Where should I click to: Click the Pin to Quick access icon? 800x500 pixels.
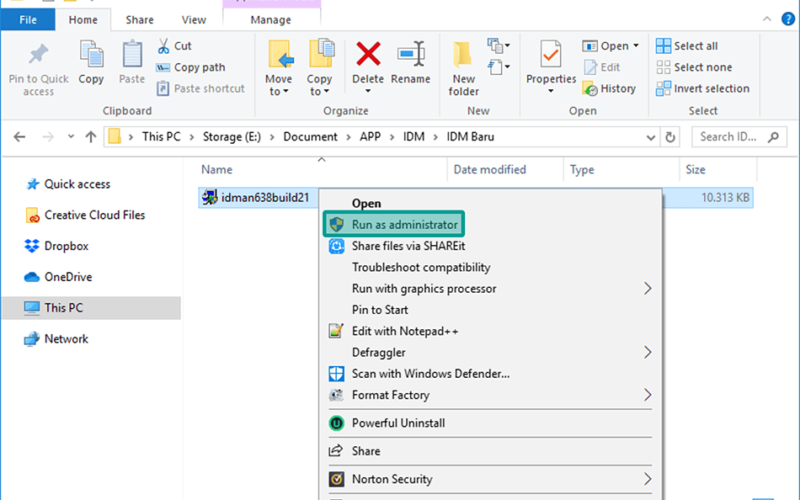(x=38, y=54)
